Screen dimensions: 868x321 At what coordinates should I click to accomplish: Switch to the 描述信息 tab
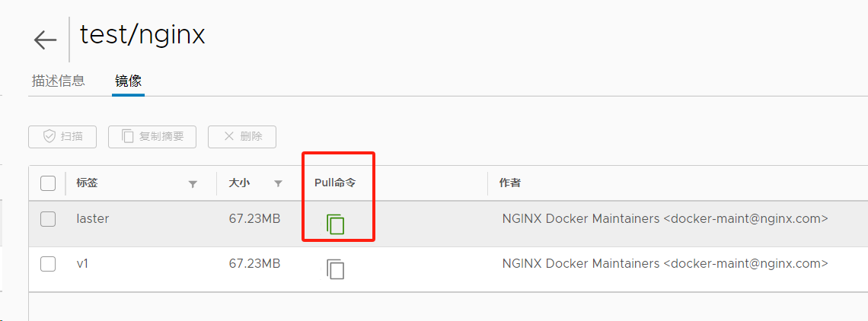point(58,81)
